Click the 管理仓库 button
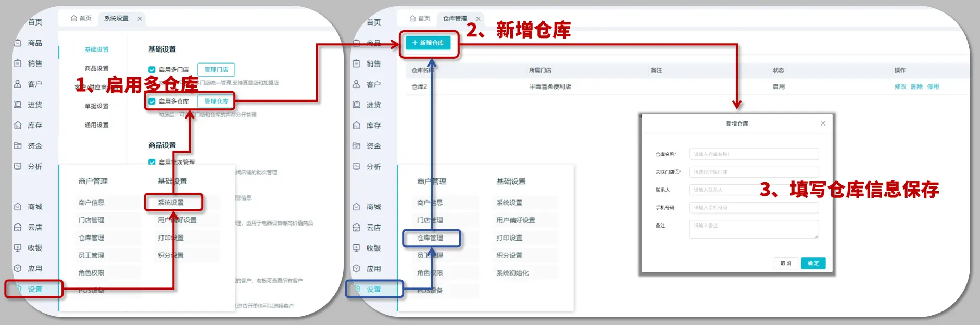Screen dimensions: 980x325 click(x=216, y=102)
